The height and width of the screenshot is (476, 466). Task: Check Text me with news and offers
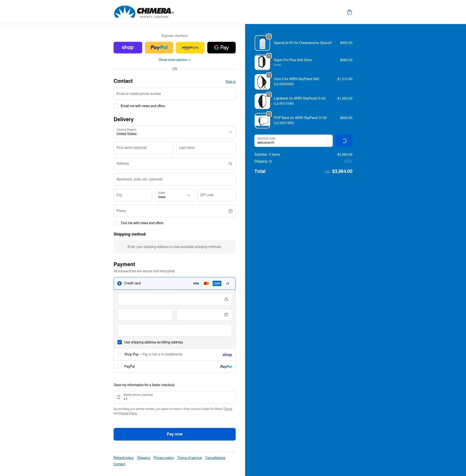coord(116,223)
